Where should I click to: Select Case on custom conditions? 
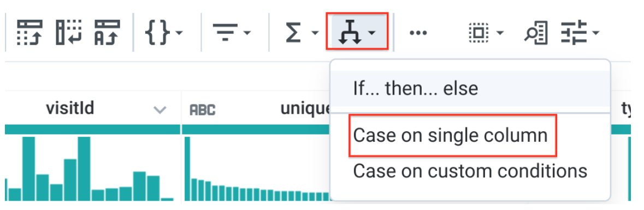[x=470, y=171]
